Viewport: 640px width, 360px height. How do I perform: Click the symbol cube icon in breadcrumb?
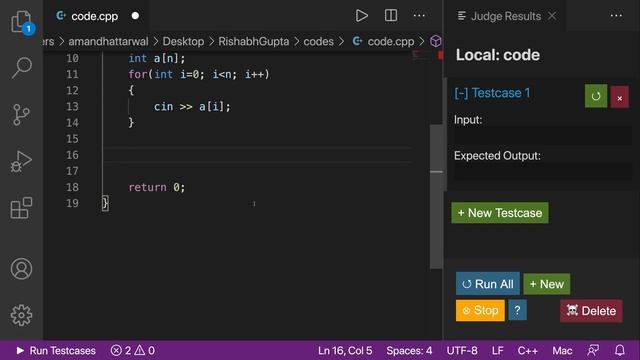[x=436, y=41]
